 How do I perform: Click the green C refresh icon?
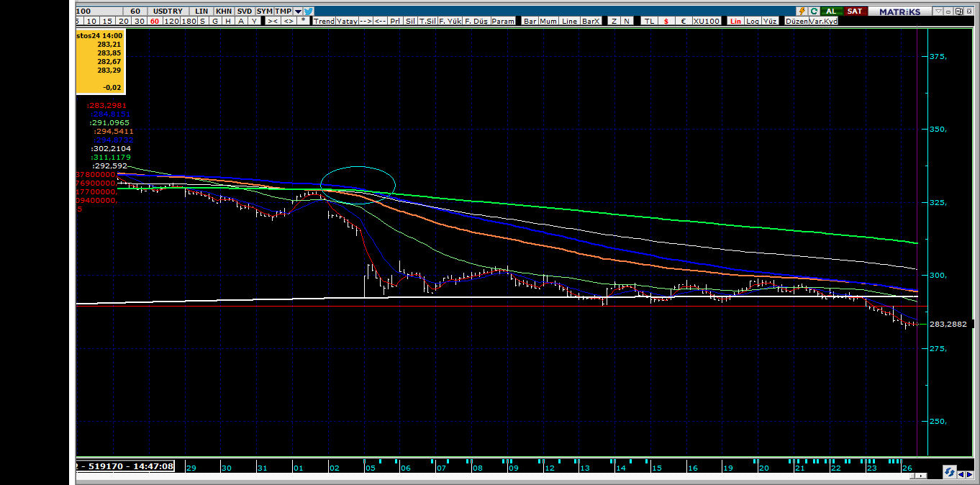(814, 11)
